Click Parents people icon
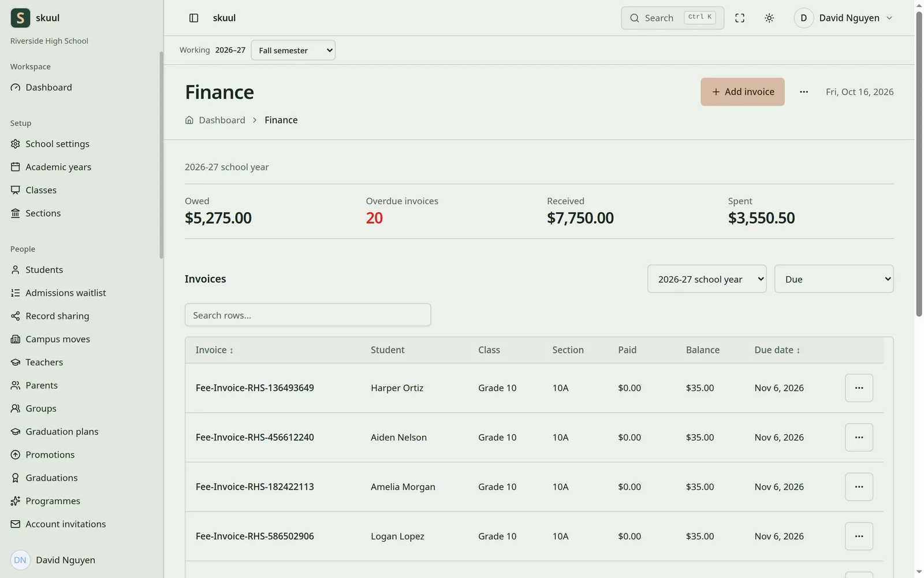 16,386
